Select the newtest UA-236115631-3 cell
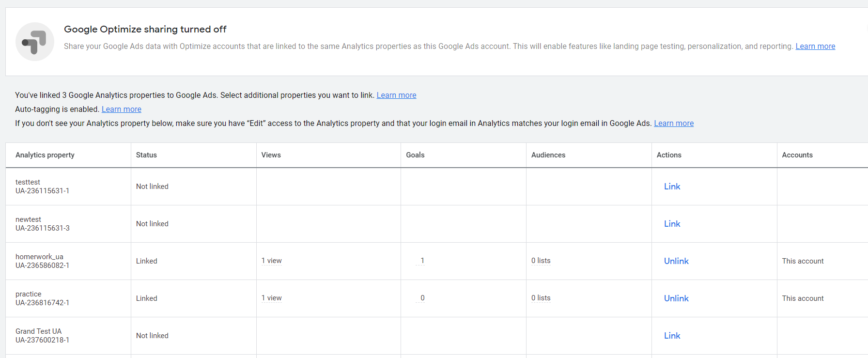 [68, 224]
